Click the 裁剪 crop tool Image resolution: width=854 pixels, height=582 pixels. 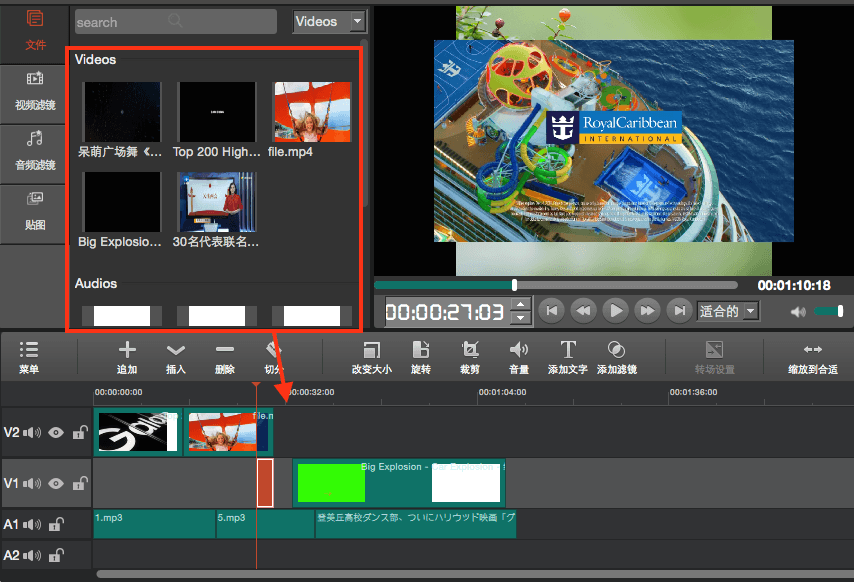(x=469, y=357)
